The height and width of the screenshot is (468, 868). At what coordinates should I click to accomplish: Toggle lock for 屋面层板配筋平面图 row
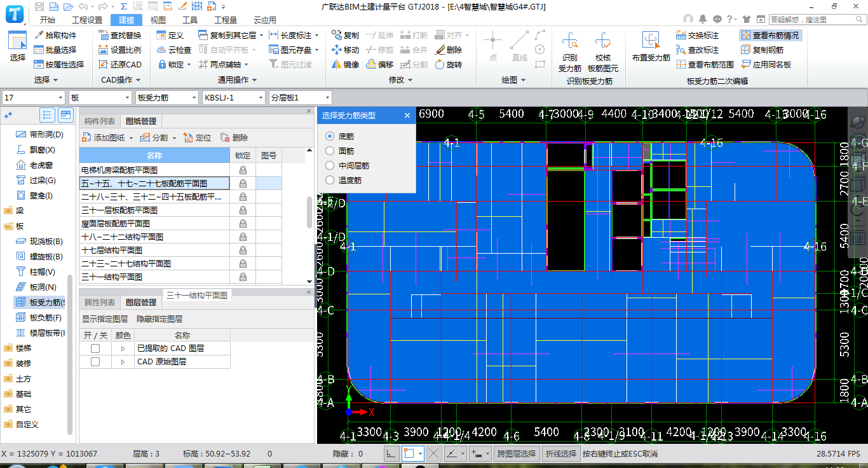pyautogui.click(x=243, y=224)
